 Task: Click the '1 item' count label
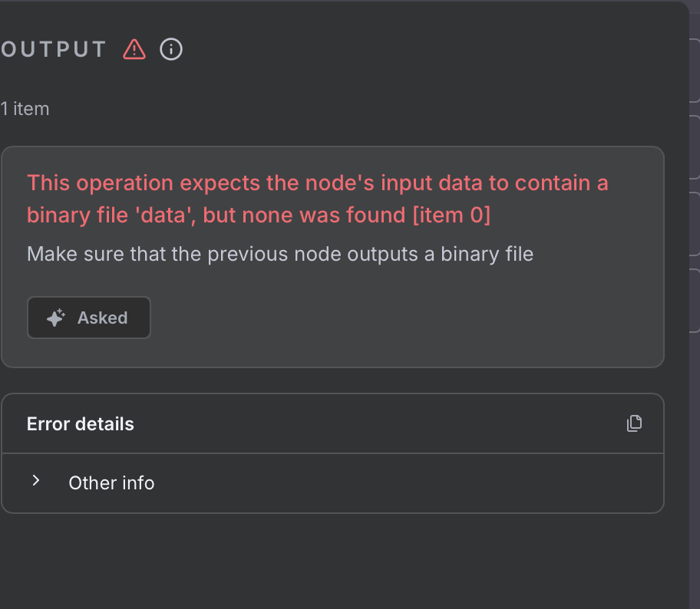(25, 109)
